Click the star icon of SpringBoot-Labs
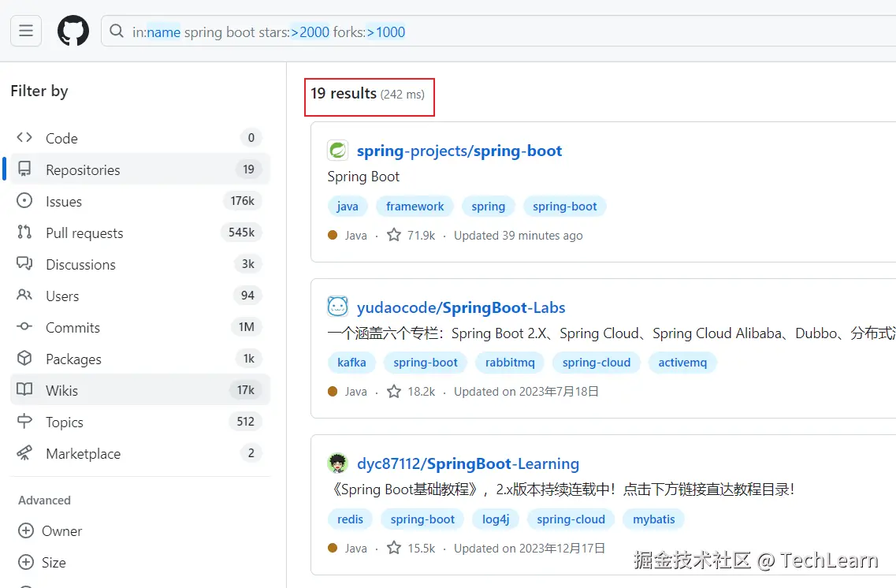 [394, 391]
